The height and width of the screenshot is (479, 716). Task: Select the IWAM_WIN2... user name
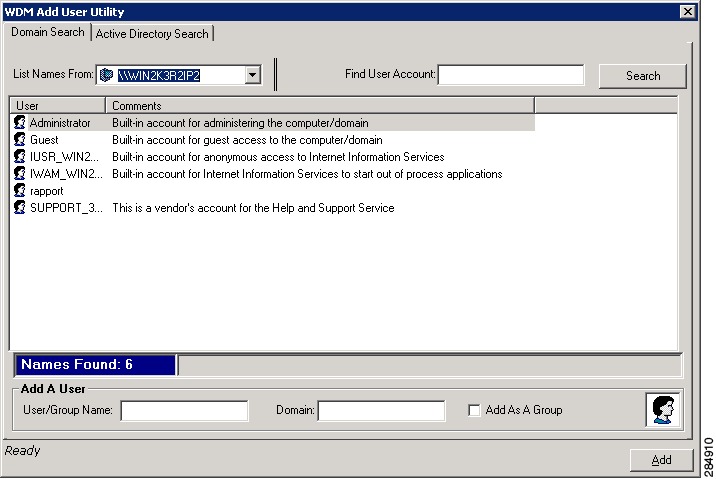[66, 174]
